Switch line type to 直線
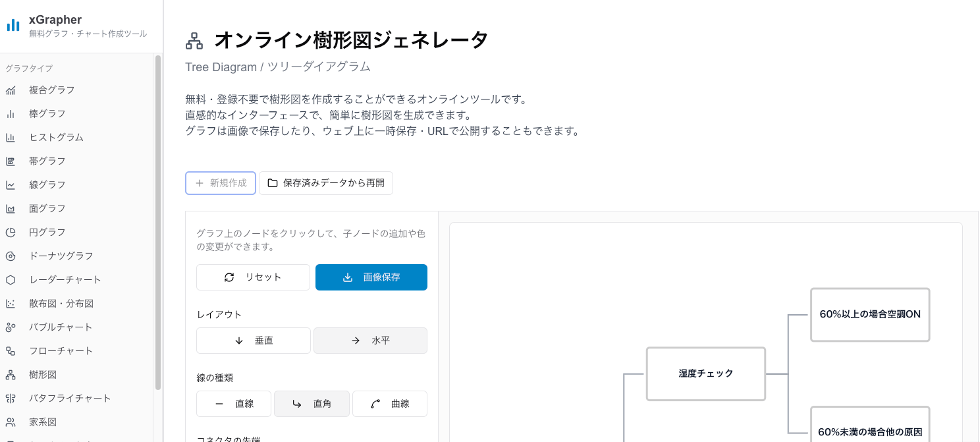The height and width of the screenshot is (442, 980). 233,404
